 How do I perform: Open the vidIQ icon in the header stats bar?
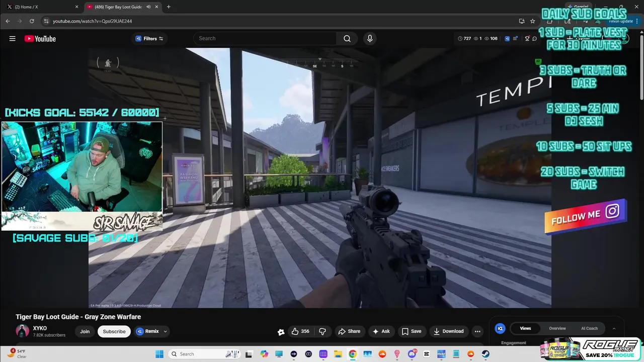coord(507,39)
